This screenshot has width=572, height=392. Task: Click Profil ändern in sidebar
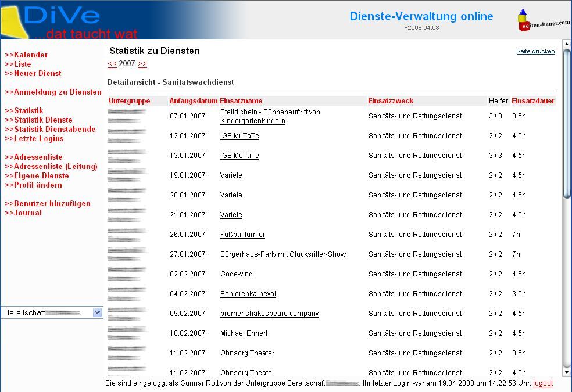(x=33, y=185)
